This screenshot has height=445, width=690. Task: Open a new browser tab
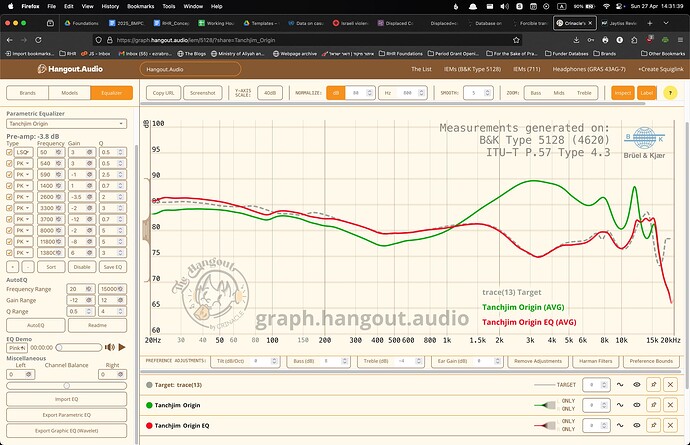coord(650,23)
